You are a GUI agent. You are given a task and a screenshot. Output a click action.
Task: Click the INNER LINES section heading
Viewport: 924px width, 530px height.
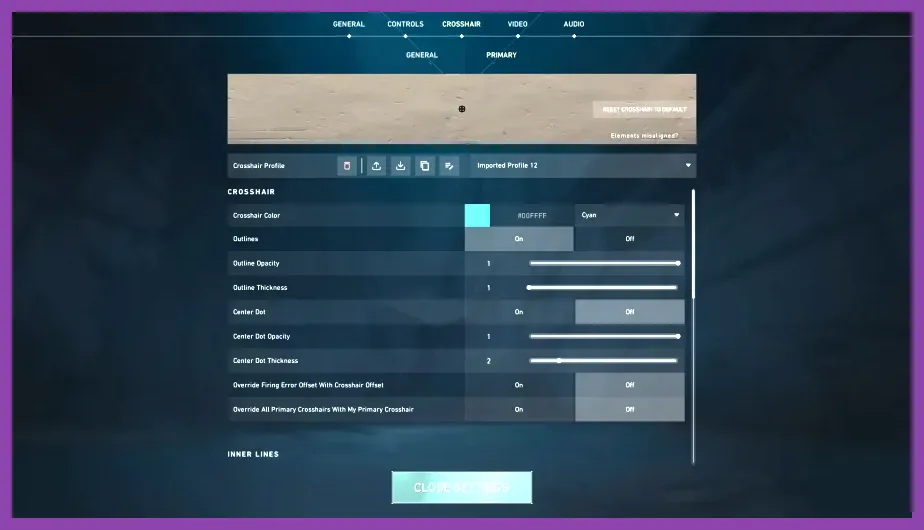pos(253,454)
